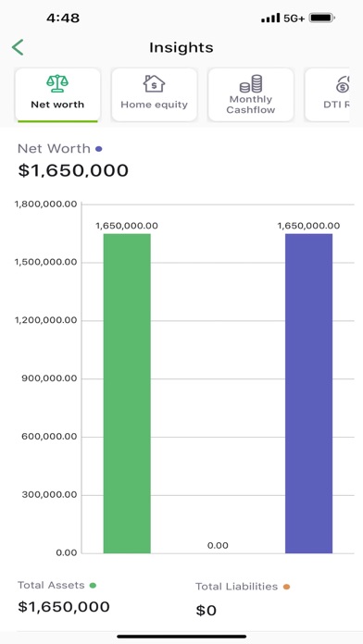Open the Monthly Cashflow tab

(251, 95)
